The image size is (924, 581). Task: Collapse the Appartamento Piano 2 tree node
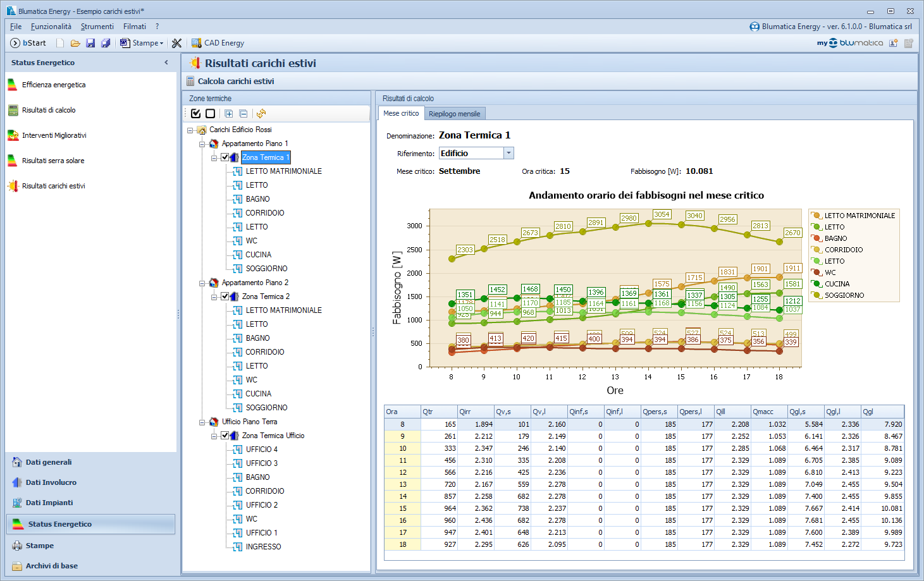point(202,283)
